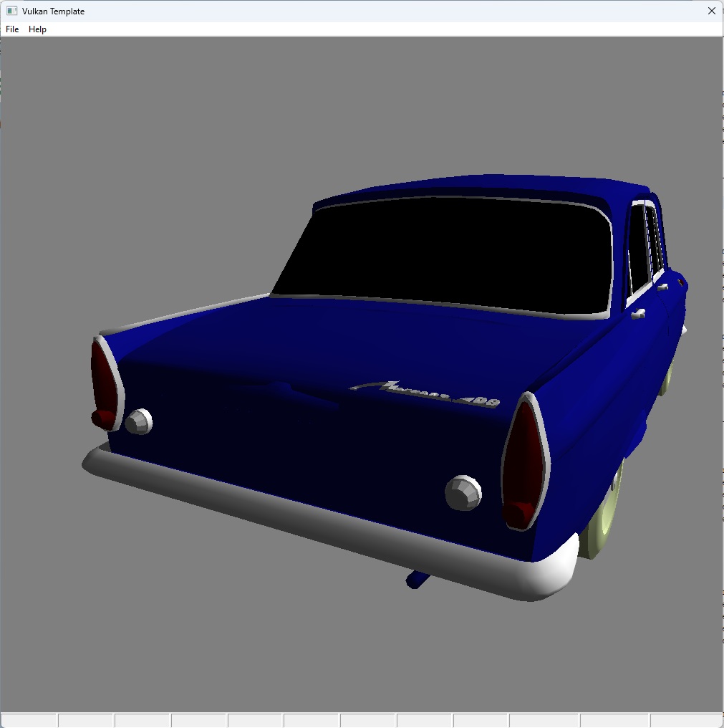Close the Vulkan Template window
The width and height of the screenshot is (724, 728).
(x=712, y=11)
